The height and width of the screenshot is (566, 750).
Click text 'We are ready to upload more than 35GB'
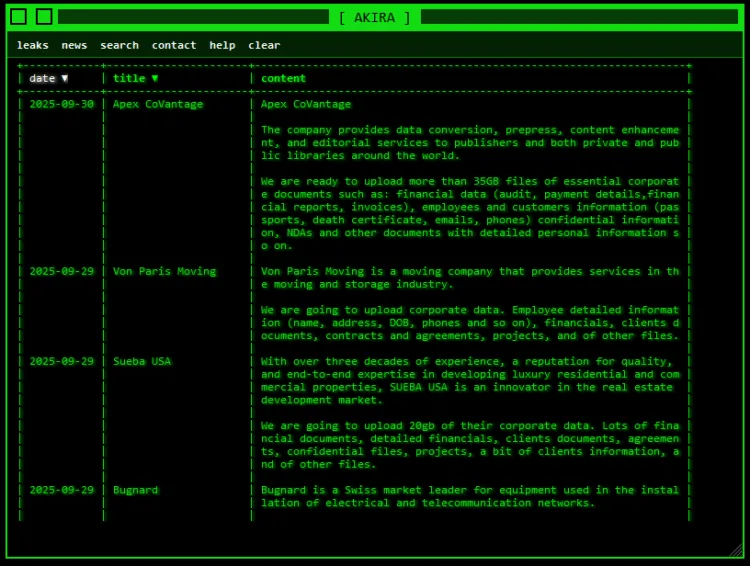click(380, 181)
